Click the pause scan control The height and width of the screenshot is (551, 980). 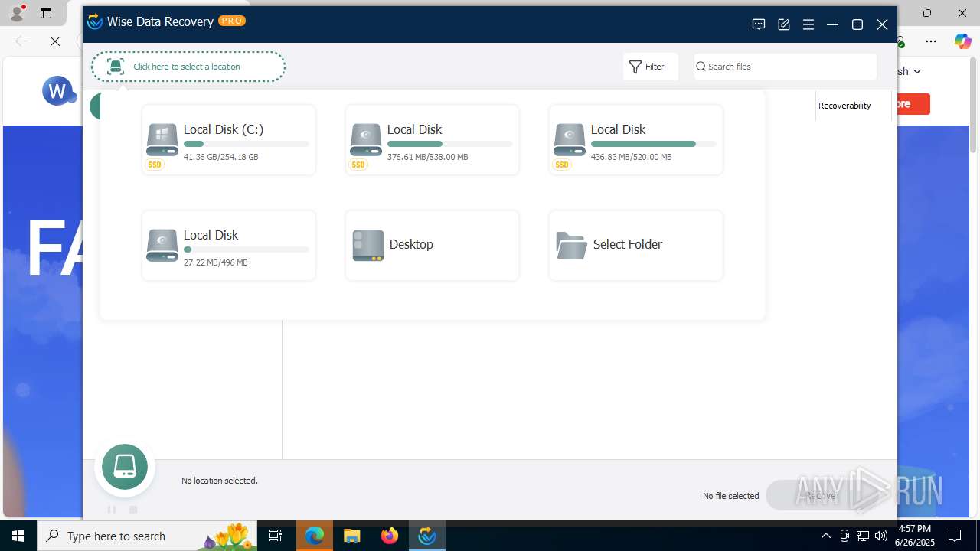[x=112, y=510]
